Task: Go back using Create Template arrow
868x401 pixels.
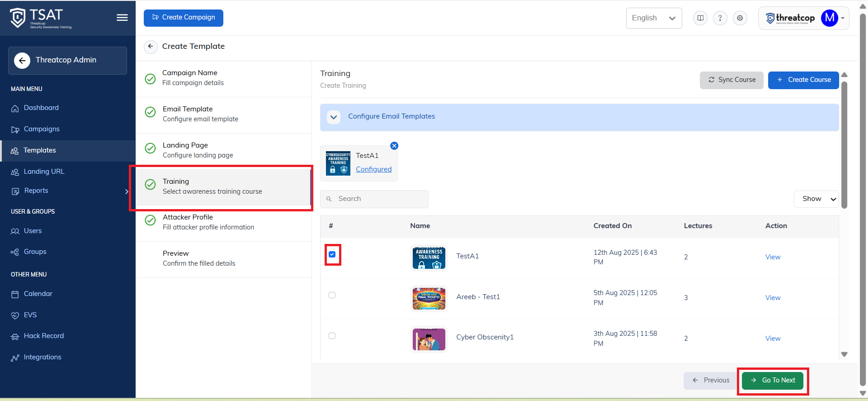Action: tap(151, 46)
